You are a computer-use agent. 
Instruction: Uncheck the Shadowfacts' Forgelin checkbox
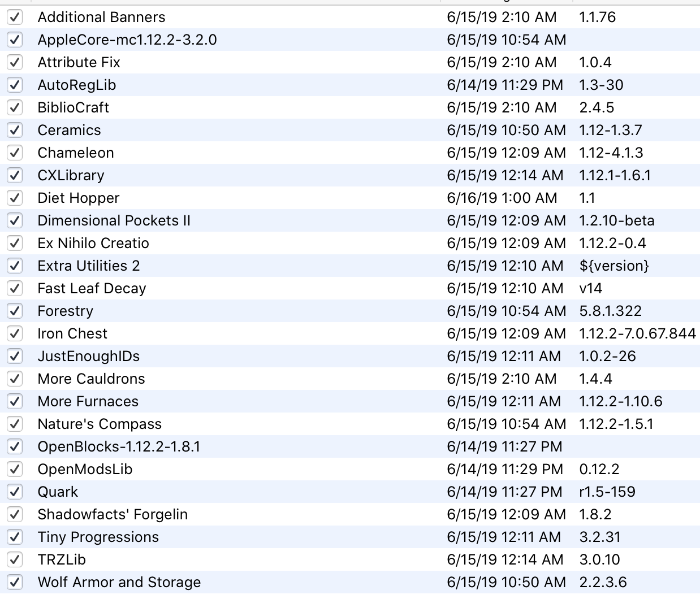[15, 514]
